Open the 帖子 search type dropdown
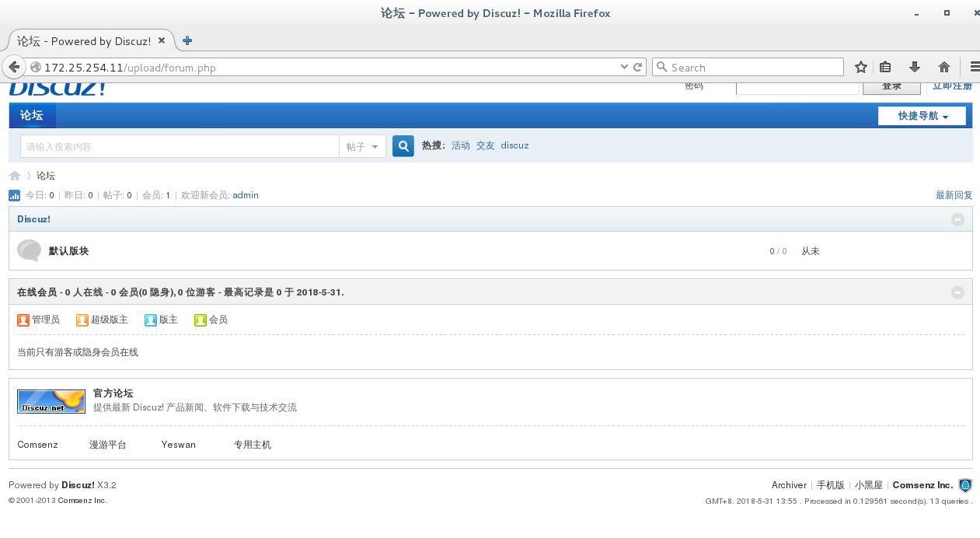Image resolution: width=980 pixels, height=538 pixels. pos(362,146)
